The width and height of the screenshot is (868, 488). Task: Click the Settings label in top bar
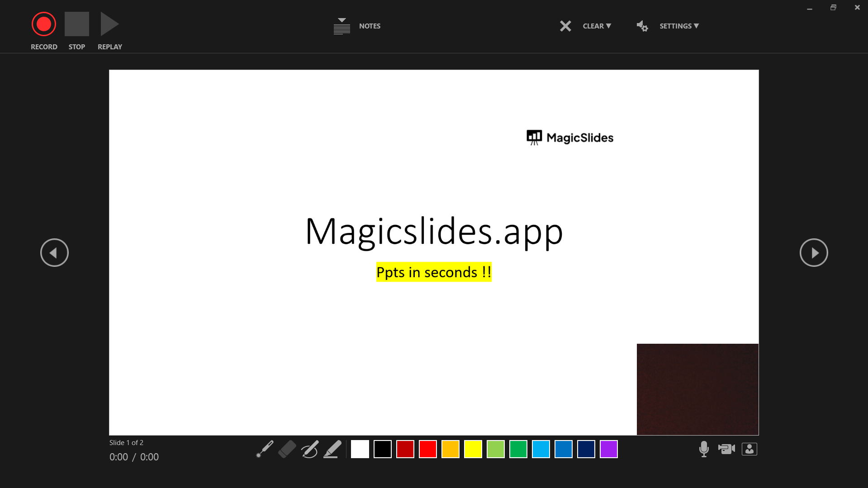point(676,26)
